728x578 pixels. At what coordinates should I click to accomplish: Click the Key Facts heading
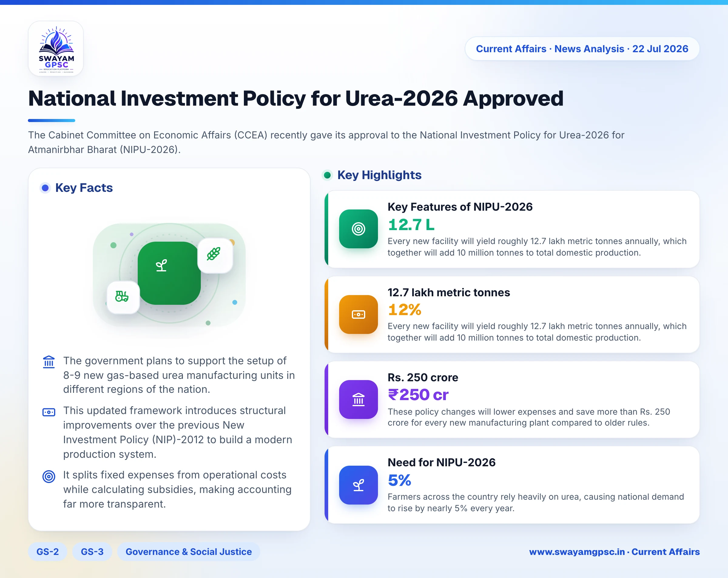(x=84, y=188)
